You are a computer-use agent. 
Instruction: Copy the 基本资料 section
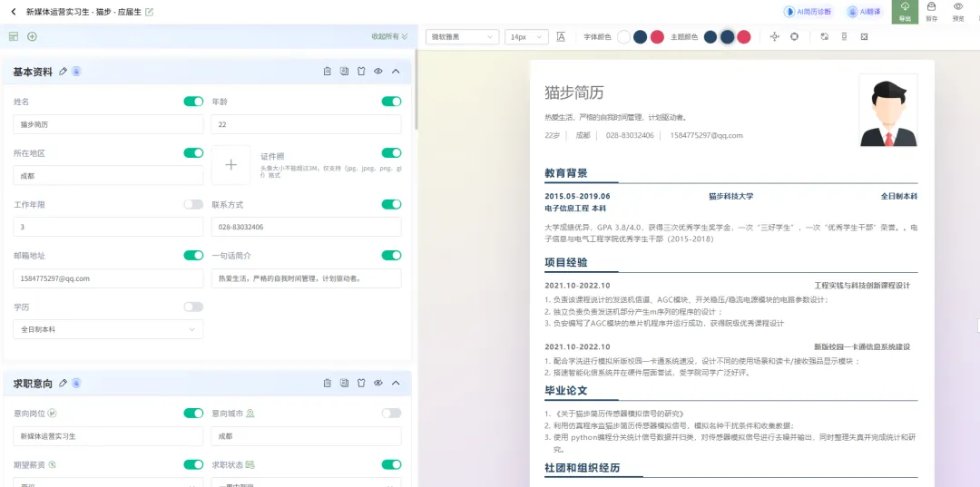tap(344, 71)
